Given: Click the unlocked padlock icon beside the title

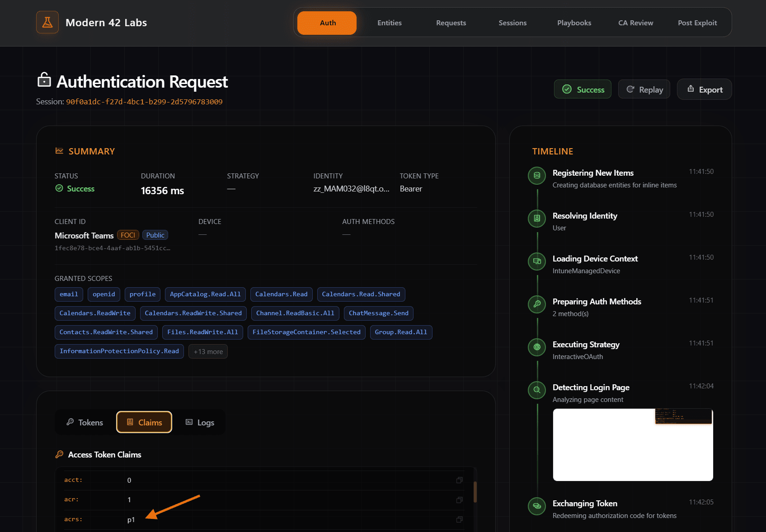Looking at the screenshot, I should [x=44, y=80].
